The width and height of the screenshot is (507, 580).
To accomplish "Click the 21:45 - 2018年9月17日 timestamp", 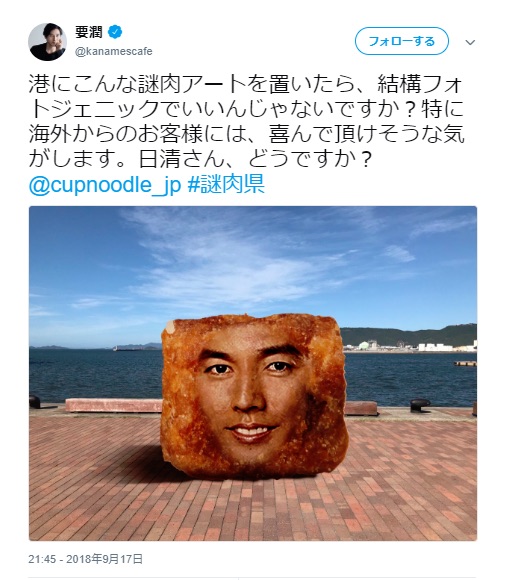I will (x=85, y=559).
